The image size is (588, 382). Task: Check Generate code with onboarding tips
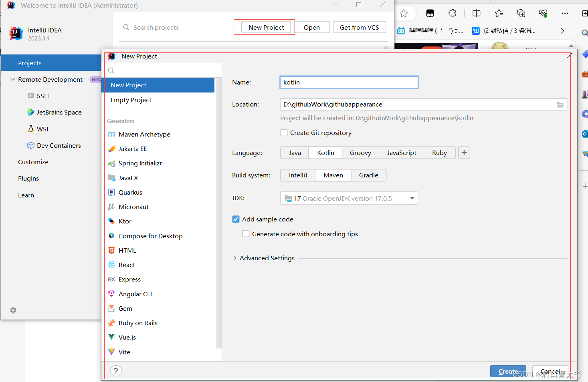tap(246, 234)
